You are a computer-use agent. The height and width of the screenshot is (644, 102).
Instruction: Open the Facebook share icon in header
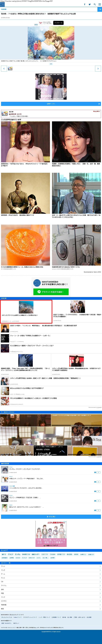[x=85, y=4]
